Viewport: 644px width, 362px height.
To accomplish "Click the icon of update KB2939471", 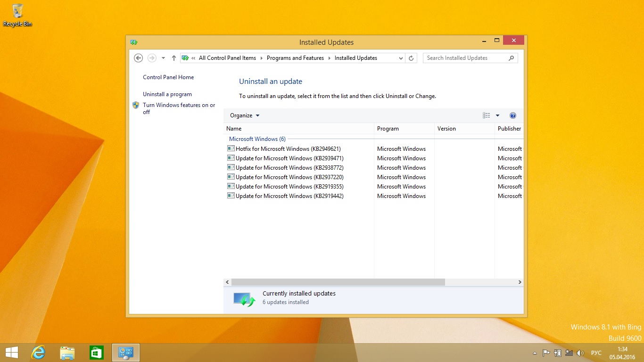I will pos(231,158).
